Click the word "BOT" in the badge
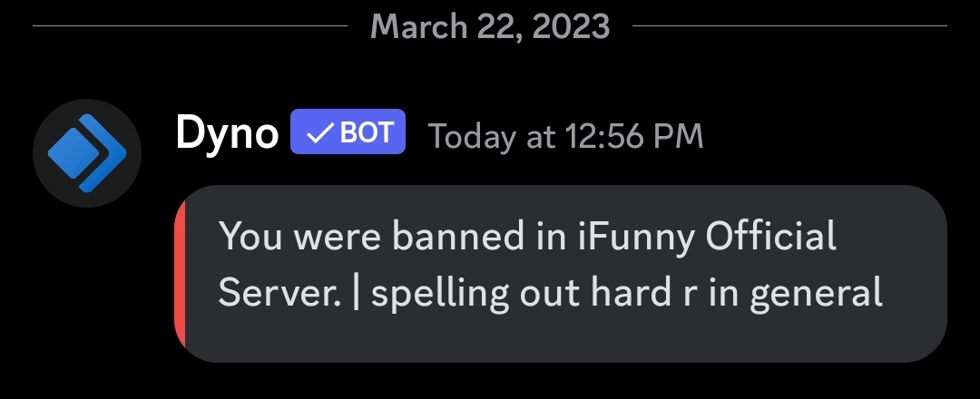Image resolution: width=980 pixels, height=399 pixels. [367, 133]
